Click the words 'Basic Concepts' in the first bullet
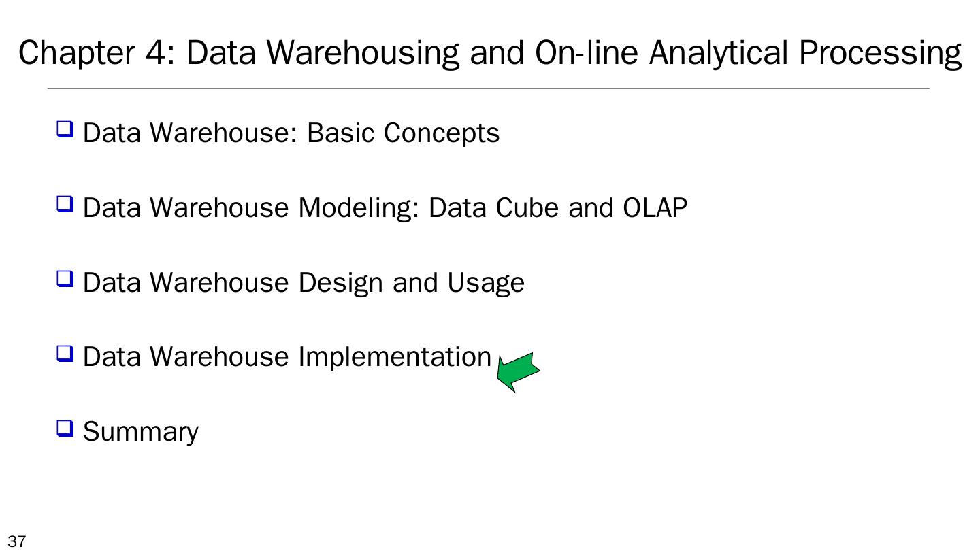This screenshot has height=551, width=980. coord(403,133)
